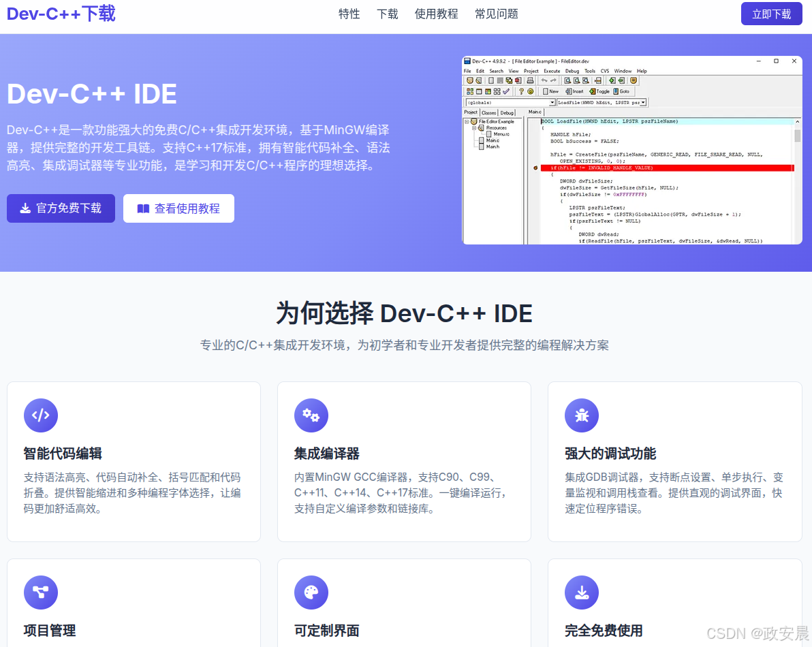Click the download icon above 完全免费使用

coord(582,592)
